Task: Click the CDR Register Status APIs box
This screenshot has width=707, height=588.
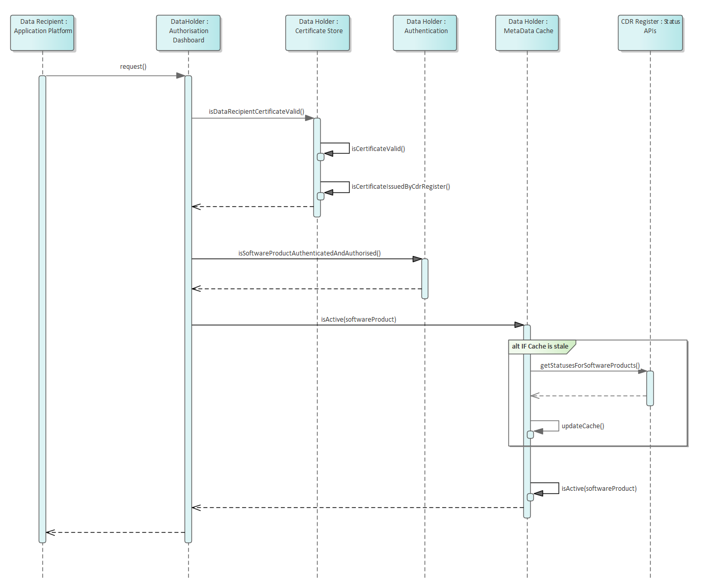Action: (x=650, y=33)
